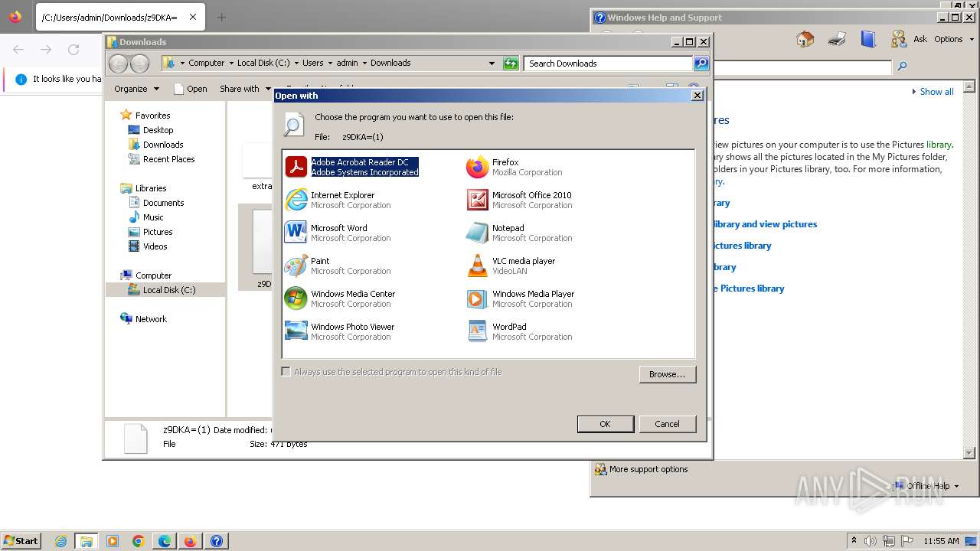Select Videos library
Image resolution: width=980 pixels, height=551 pixels.
click(x=155, y=246)
